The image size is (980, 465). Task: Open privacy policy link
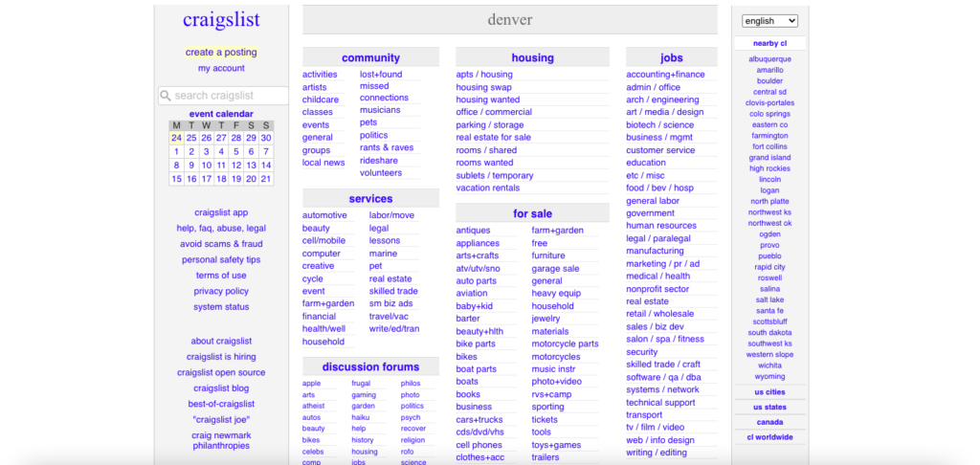click(221, 291)
